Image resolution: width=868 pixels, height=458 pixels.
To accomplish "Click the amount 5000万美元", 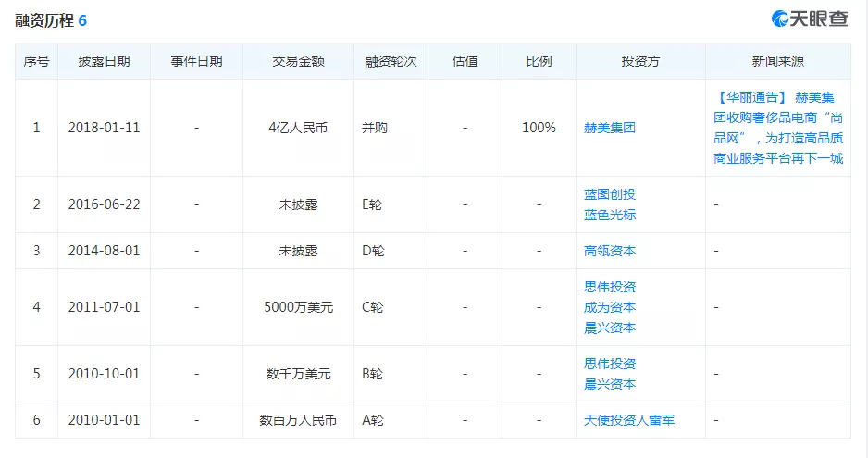I will click(298, 307).
